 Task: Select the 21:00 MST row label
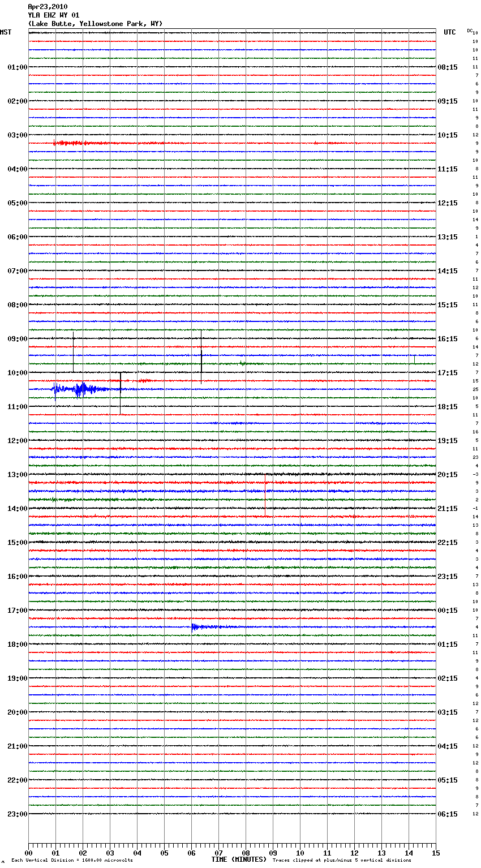click(18, 746)
